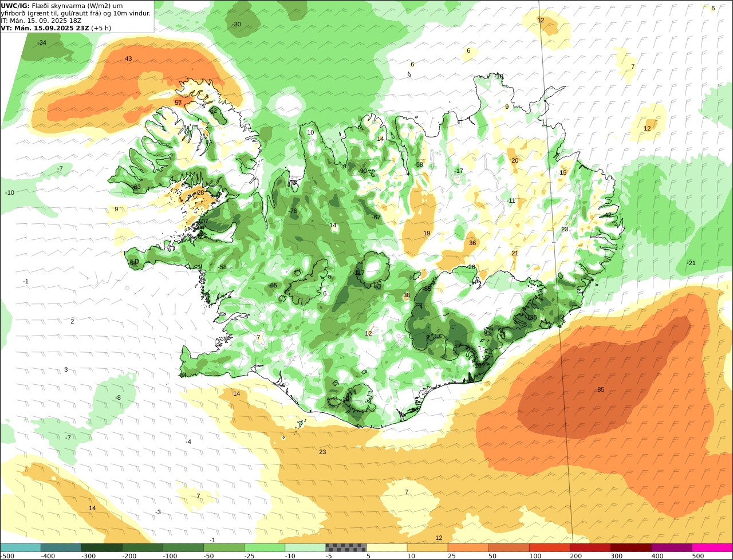The height and width of the screenshot is (560, 733).
Task: Click legend swatch between 10 and 25
Action: [427, 547]
